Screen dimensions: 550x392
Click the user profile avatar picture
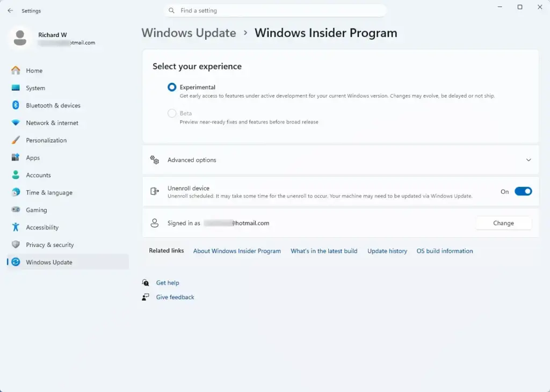[x=20, y=38]
